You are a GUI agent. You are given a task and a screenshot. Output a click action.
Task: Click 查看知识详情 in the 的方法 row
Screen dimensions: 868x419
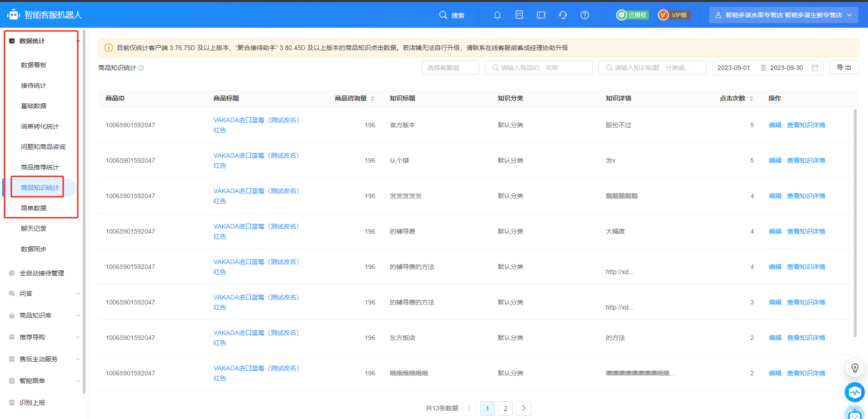tap(806, 338)
